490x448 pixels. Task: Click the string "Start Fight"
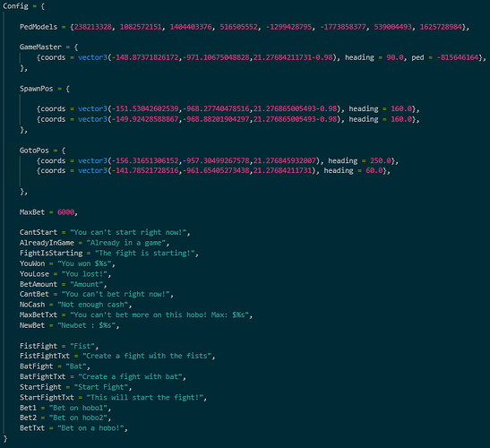[101, 387]
